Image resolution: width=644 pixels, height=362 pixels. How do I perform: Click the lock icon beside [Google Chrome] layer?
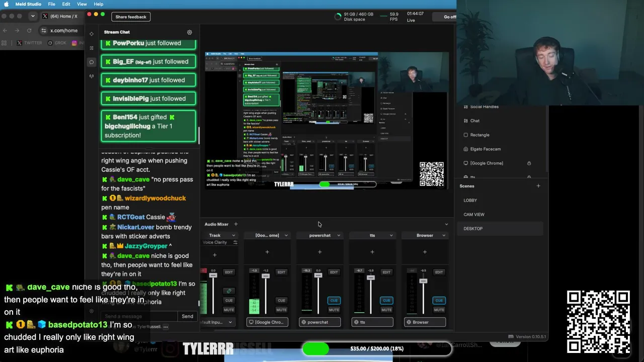coord(529,163)
